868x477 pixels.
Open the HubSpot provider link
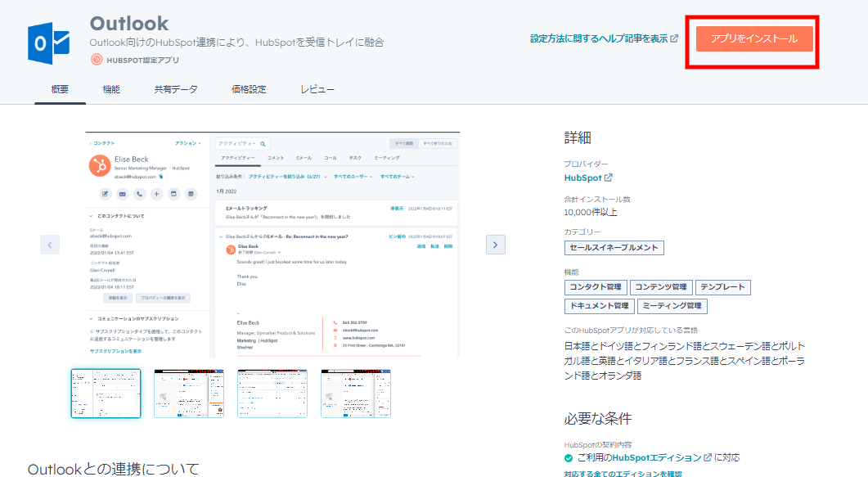(x=588, y=178)
